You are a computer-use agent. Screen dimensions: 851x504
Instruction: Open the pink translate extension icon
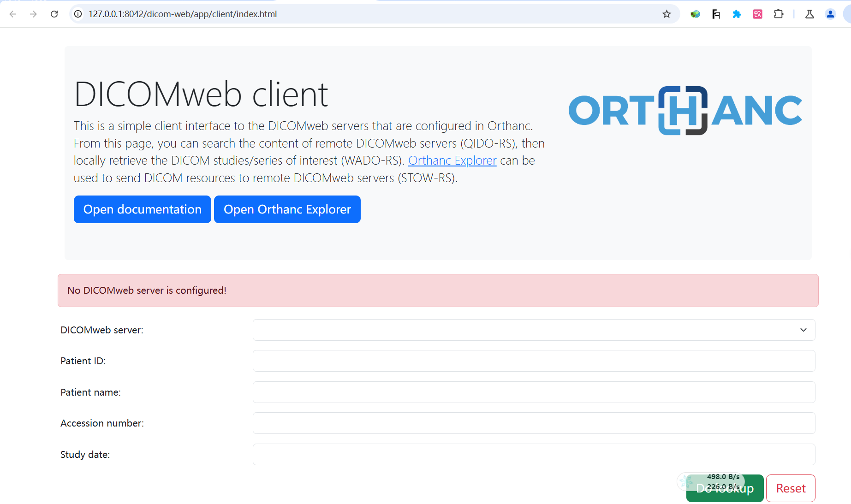coord(757,14)
